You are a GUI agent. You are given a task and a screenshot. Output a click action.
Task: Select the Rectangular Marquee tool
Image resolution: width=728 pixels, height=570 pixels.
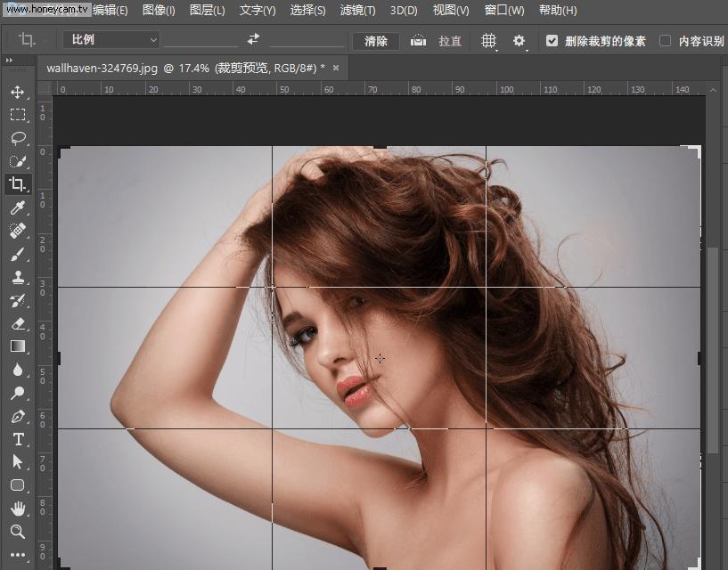[17, 115]
